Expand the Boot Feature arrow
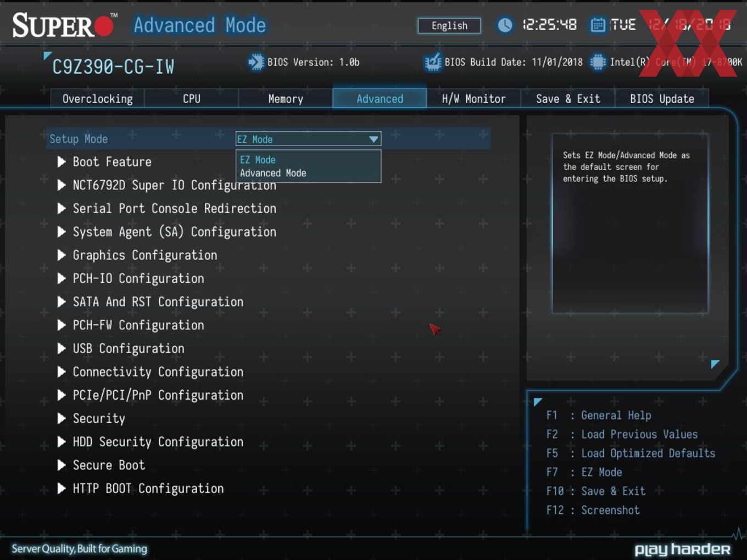The image size is (747, 560). (x=62, y=162)
